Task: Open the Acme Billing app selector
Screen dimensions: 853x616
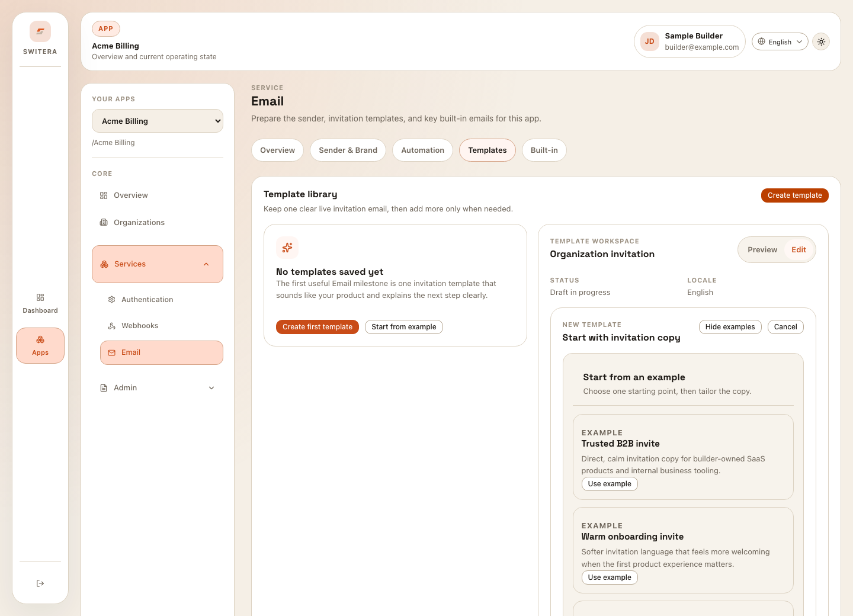Action: click(158, 121)
